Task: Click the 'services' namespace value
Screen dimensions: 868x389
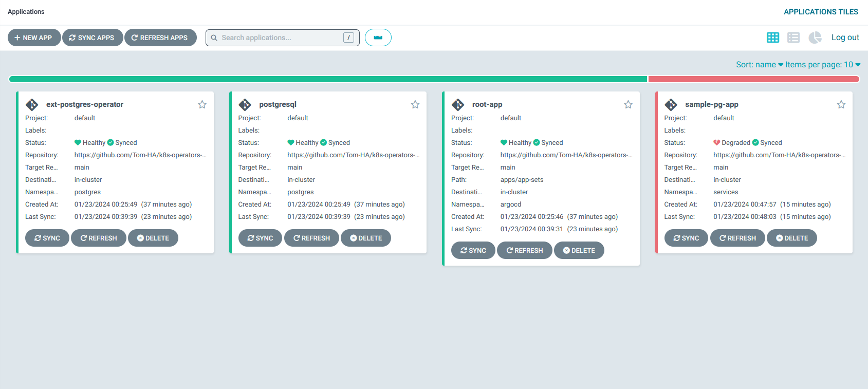Action: point(726,192)
